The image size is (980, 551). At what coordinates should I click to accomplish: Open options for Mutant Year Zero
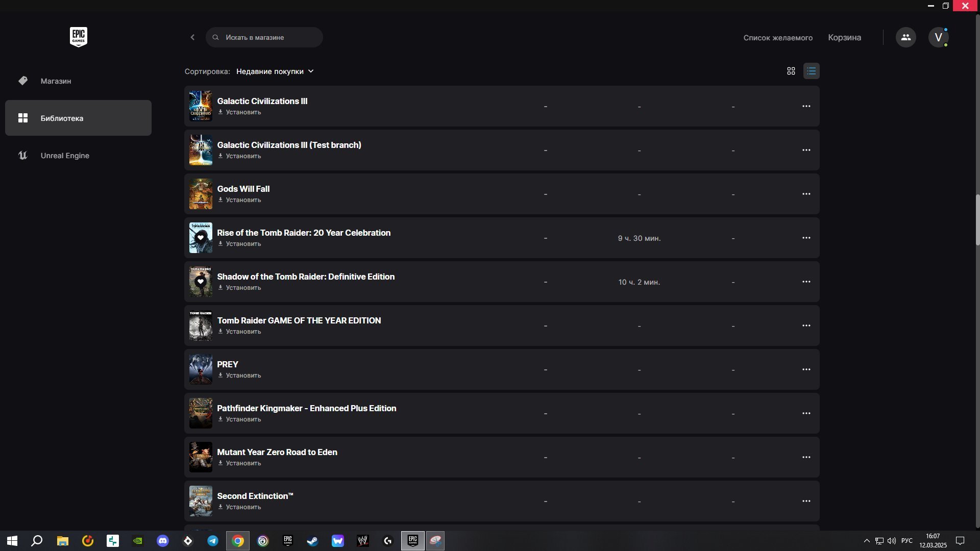click(806, 457)
